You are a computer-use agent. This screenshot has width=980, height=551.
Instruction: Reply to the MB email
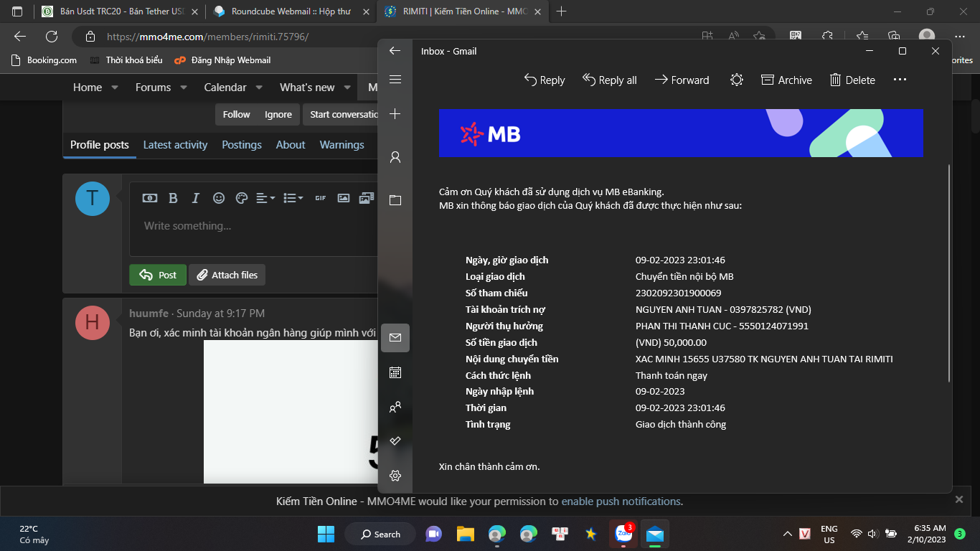coord(545,80)
